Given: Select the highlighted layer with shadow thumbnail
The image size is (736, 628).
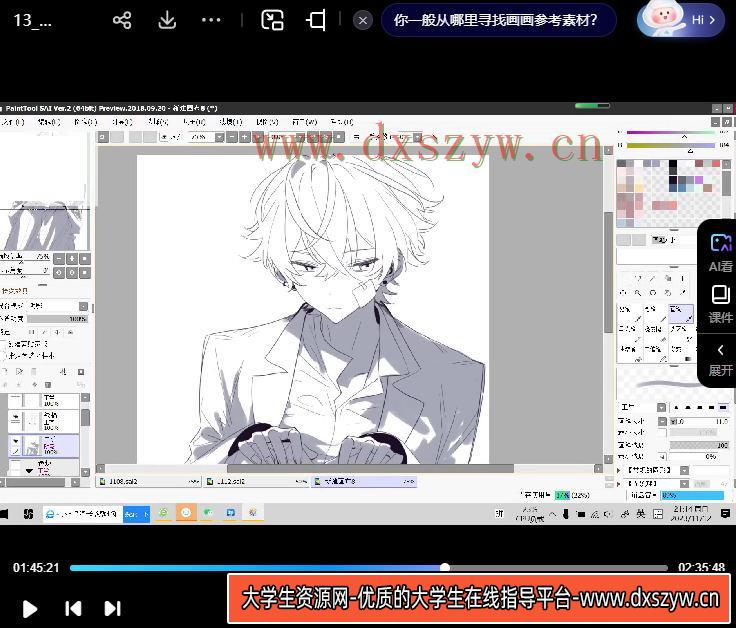Looking at the screenshot, I should coord(44,445).
